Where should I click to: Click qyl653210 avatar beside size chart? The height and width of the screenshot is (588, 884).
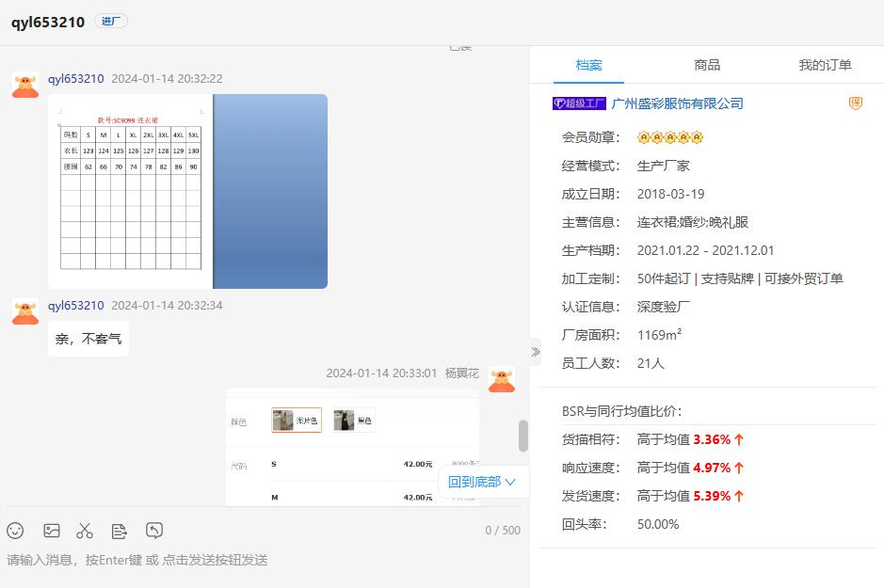pyautogui.click(x=25, y=85)
